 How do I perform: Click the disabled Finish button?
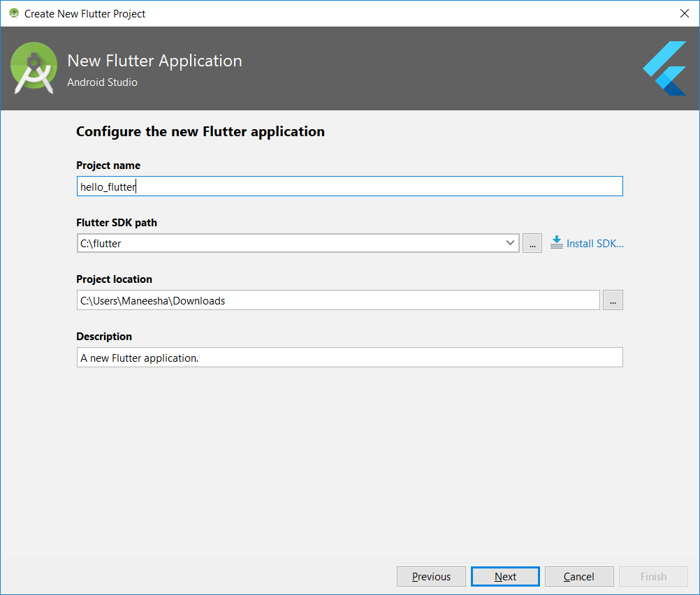tap(653, 576)
